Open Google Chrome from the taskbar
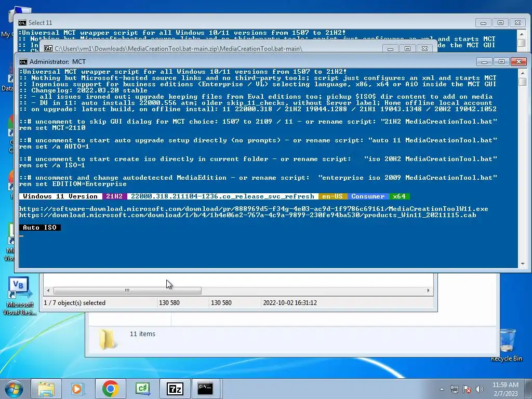 [x=110, y=389]
